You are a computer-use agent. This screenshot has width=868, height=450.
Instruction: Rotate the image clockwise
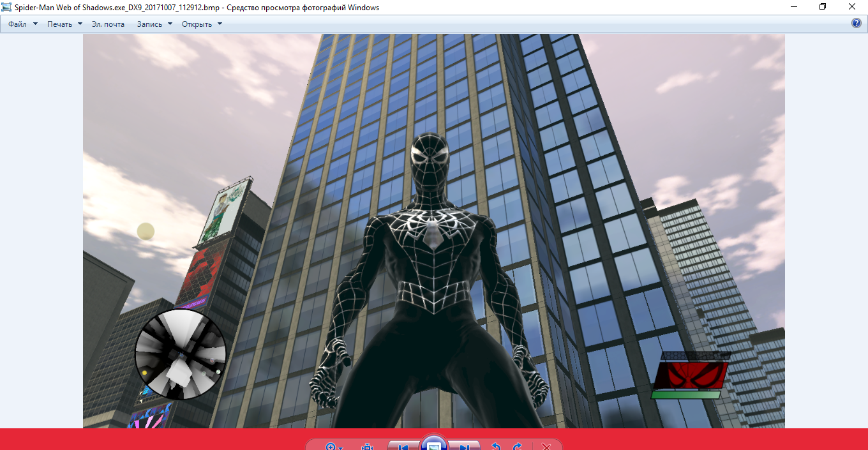point(518,446)
